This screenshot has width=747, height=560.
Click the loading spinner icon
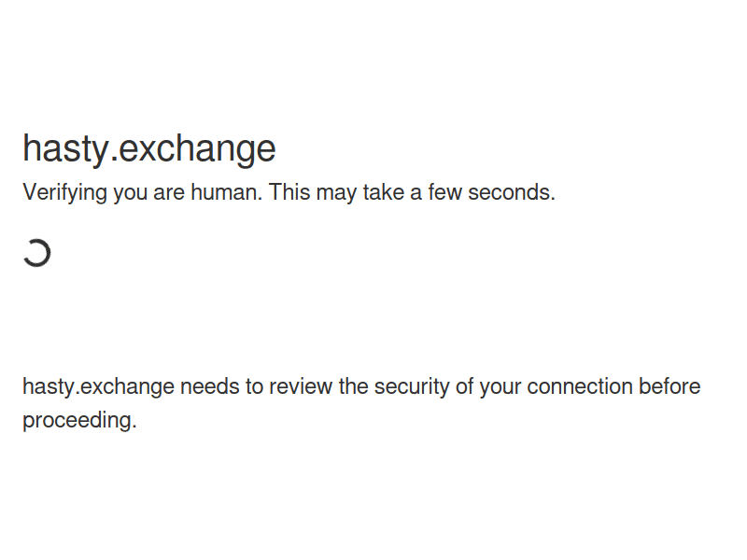coord(36,253)
